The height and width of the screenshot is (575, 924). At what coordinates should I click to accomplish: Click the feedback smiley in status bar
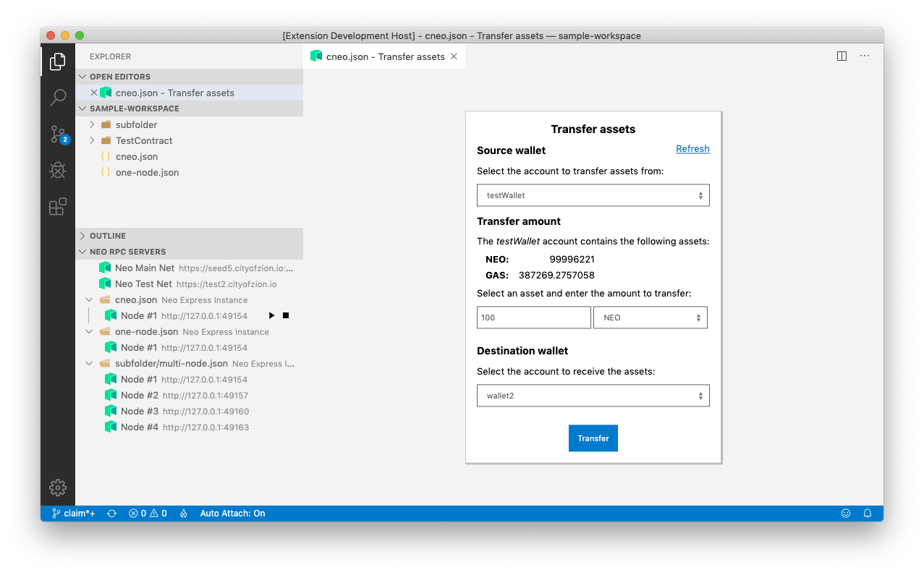[845, 514]
